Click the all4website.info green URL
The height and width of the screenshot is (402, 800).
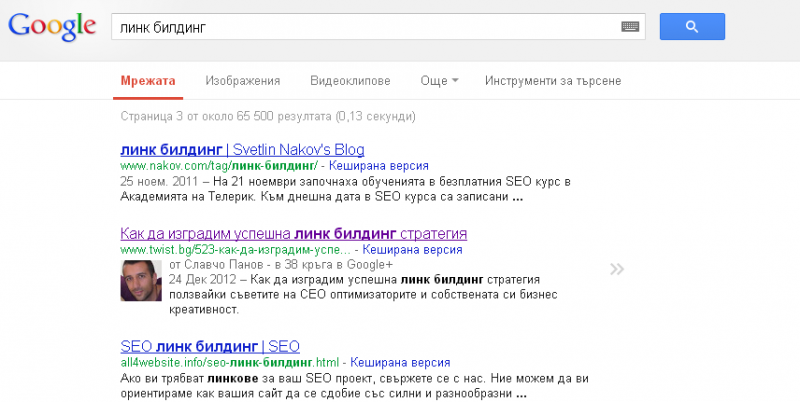coord(229,362)
